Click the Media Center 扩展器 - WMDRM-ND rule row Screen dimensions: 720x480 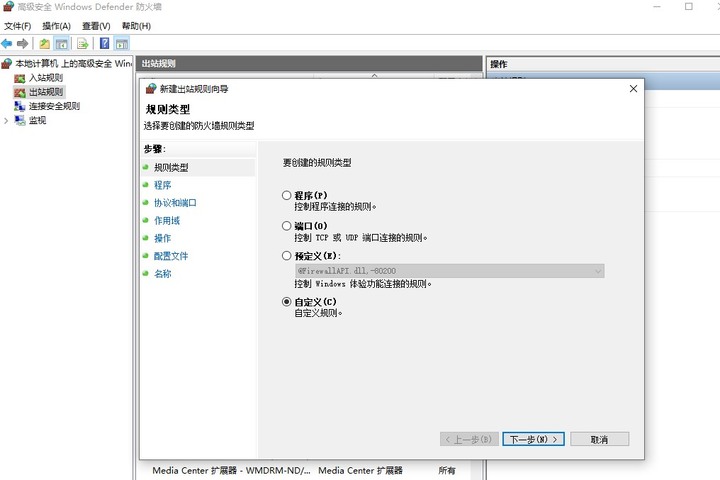coord(231,470)
